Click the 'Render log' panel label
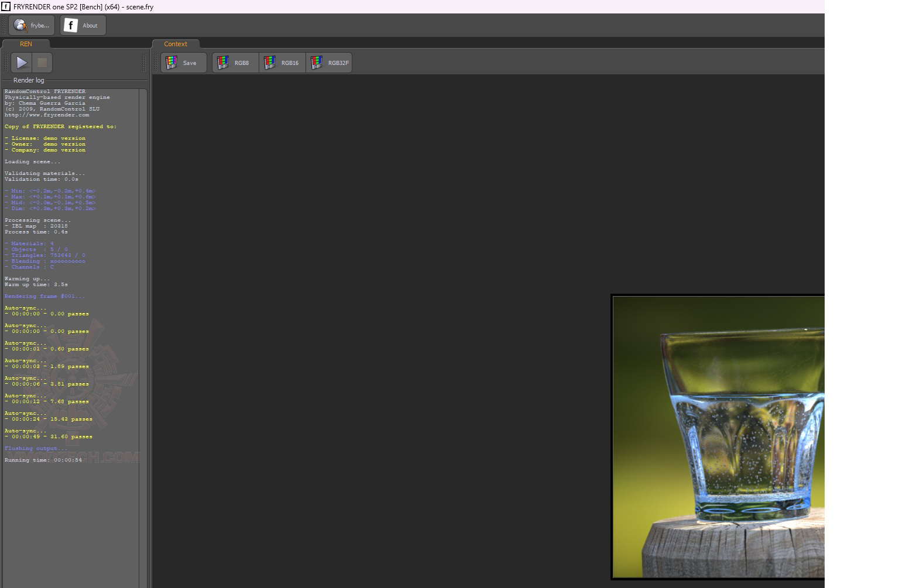Screen dimensions: 899x588 click(x=29, y=80)
